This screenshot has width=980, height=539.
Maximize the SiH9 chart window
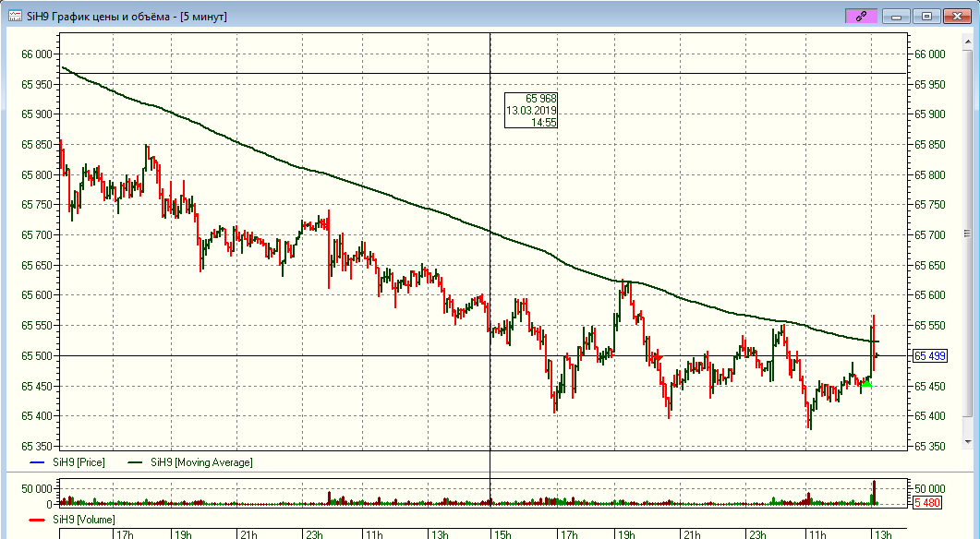point(927,16)
